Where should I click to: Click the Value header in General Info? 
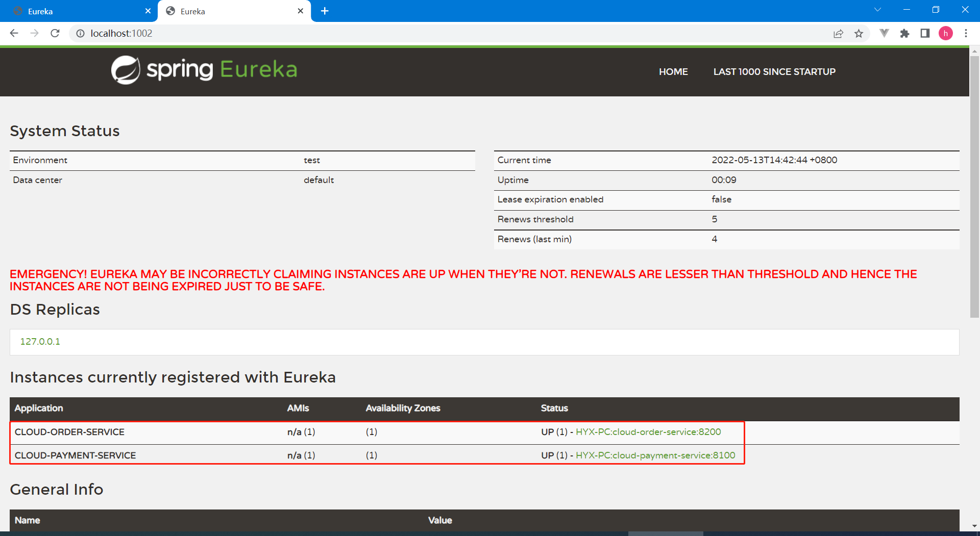[x=440, y=520]
